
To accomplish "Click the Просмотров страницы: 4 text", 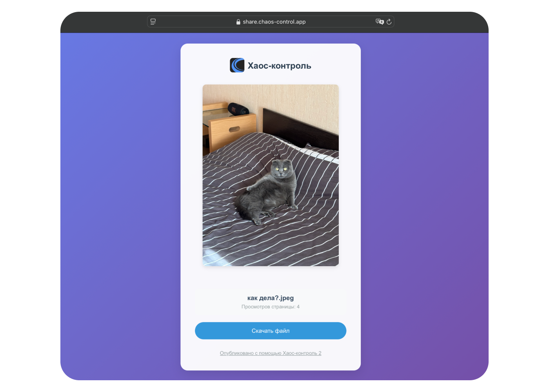I will coord(271,307).
